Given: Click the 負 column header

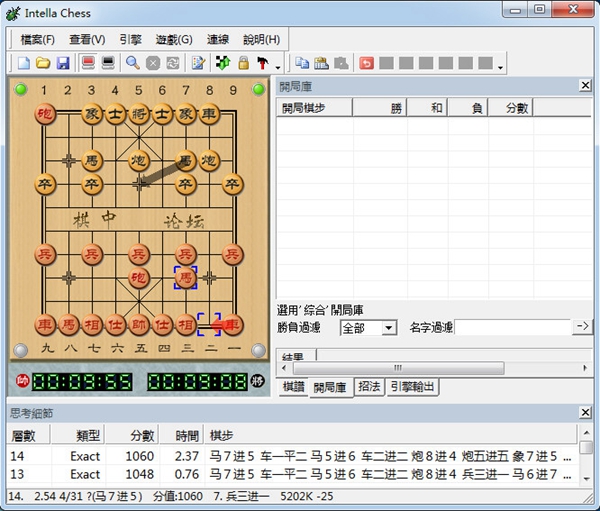Looking at the screenshot, I should click(468, 108).
